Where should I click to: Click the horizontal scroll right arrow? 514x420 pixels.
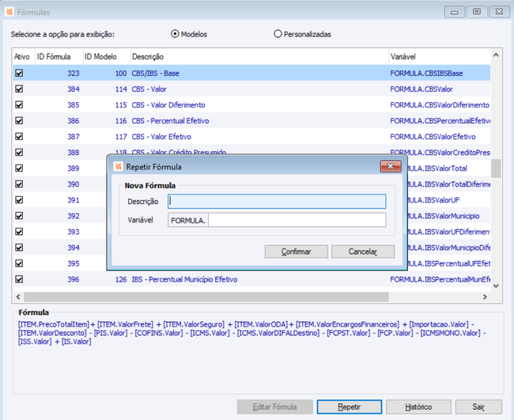pyautogui.click(x=485, y=297)
